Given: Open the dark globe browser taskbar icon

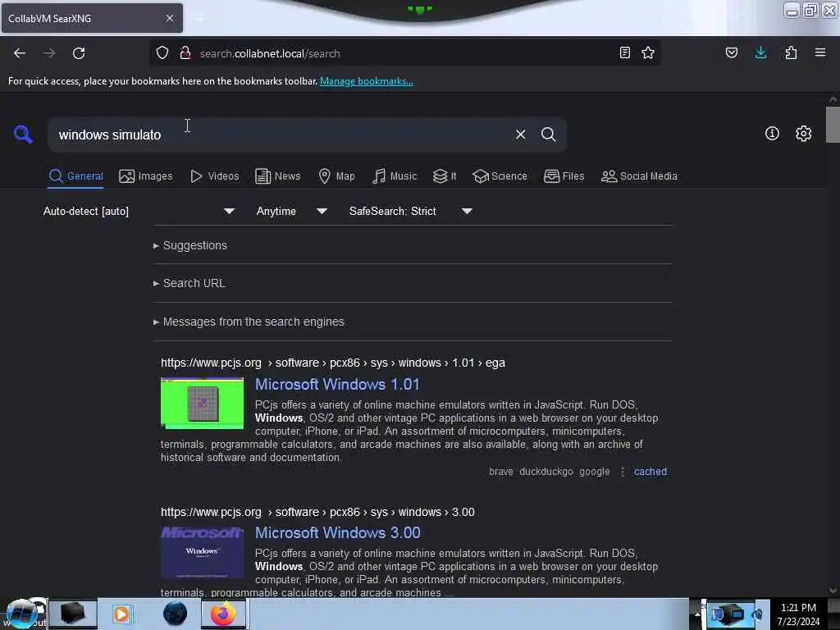Looking at the screenshot, I should 175,614.
